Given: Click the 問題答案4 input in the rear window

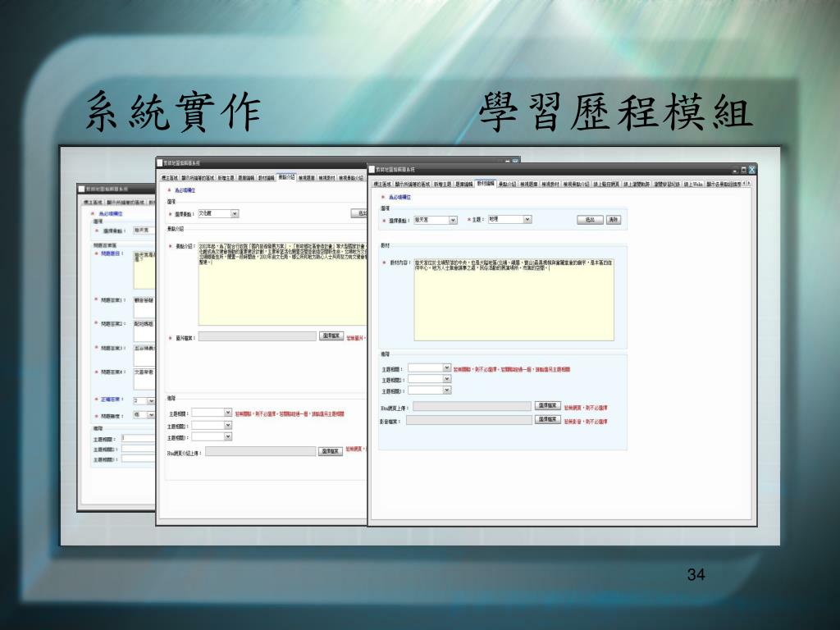Looking at the screenshot, I should pyautogui.click(x=144, y=379).
